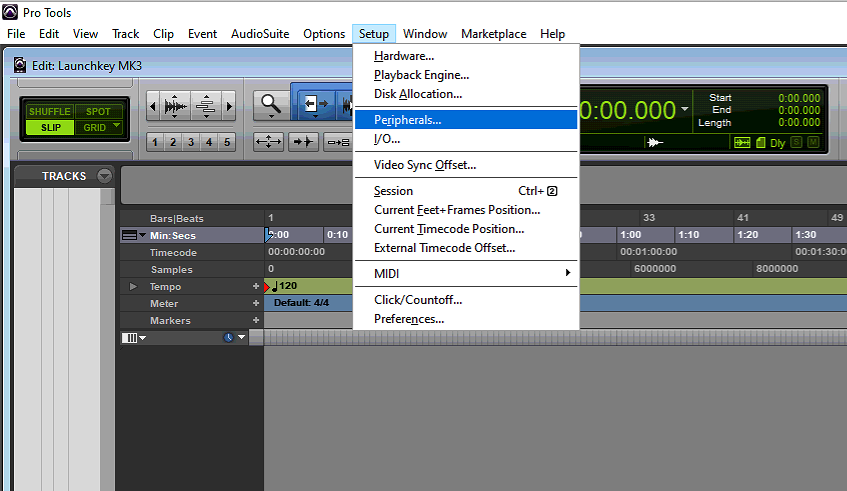Open the Grid mode dropdown arrow

(117, 125)
